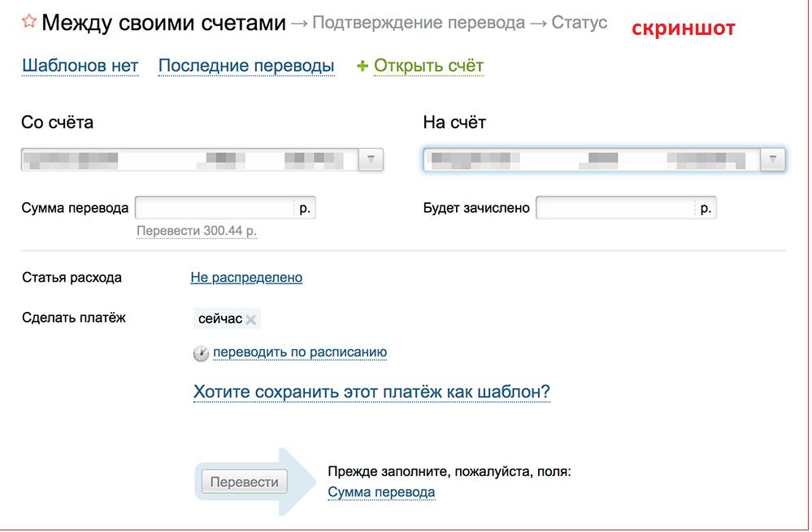The width and height of the screenshot is (812, 532).
Task: Remove the 'сейчас' tag with its X
Action: (x=251, y=320)
